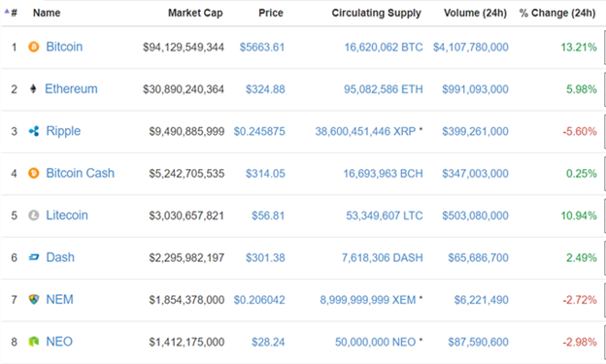606x364 pixels.
Task: Click NEM price $0.206042
Action: (x=259, y=300)
